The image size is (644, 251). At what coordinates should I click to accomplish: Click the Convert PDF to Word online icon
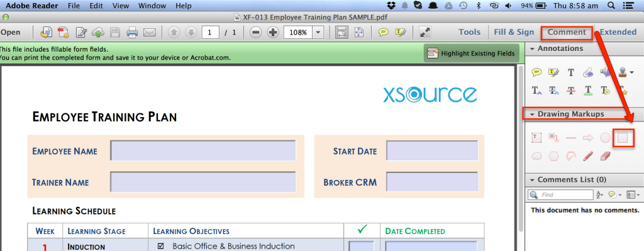pyautogui.click(x=46, y=33)
